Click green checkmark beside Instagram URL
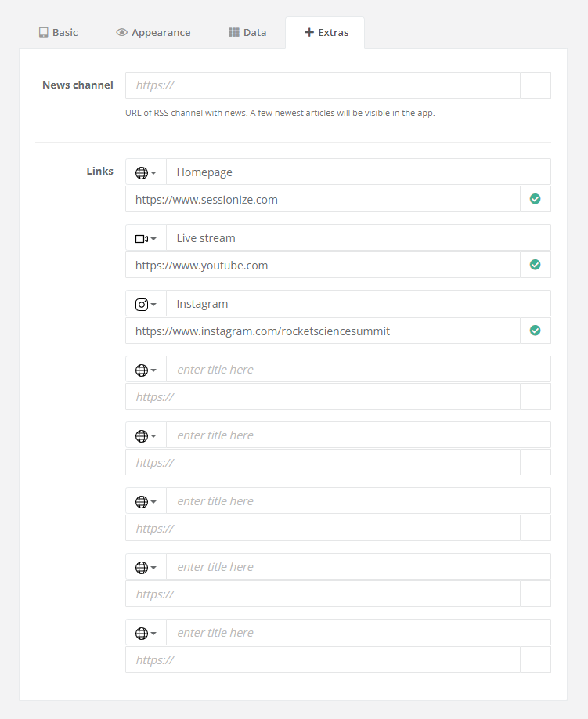This screenshot has height=719, width=588. tap(536, 331)
